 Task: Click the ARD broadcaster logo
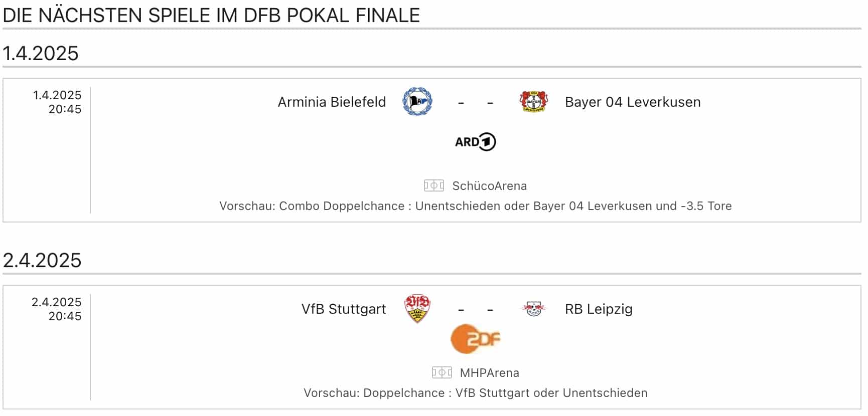point(475,142)
